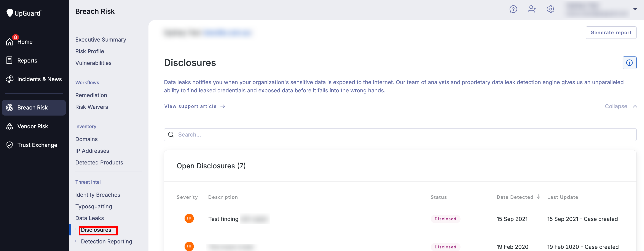Click '15 Sep 2021 - Case created' update
This screenshot has width=644, height=251.
[x=582, y=219]
